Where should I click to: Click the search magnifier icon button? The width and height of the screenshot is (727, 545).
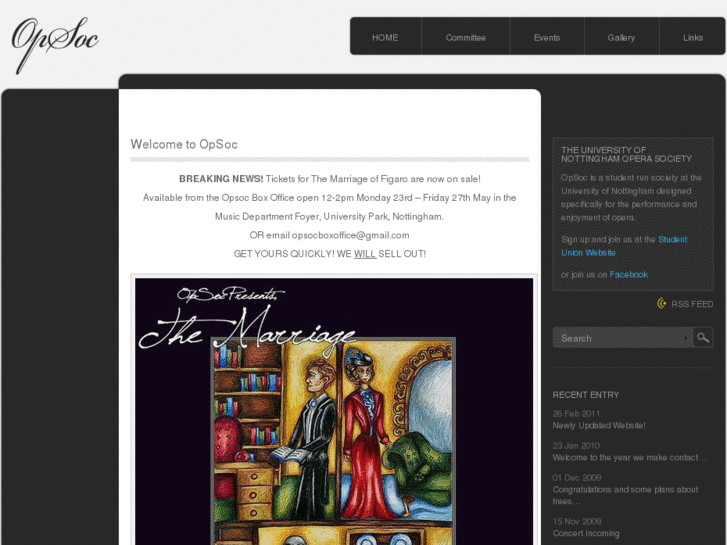tap(703, 337)
